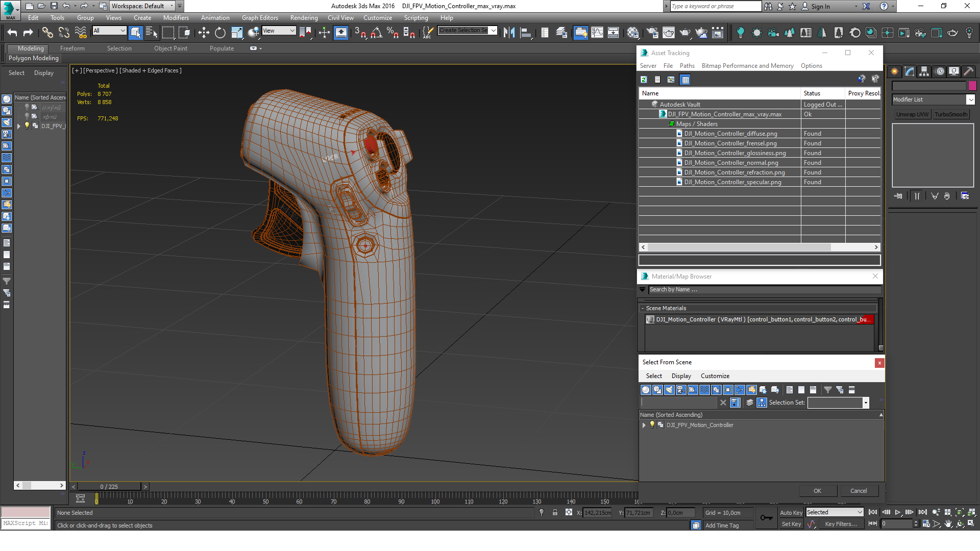Toggle Show End Result in modifier stack
The image size is (980, 551).
(917, 196)
